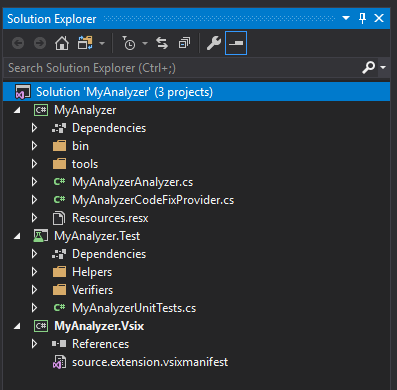Click the C# project icon of MyAnalyzer.Vsix
This screenshot has width=397, height=390.
pos(41,326)
